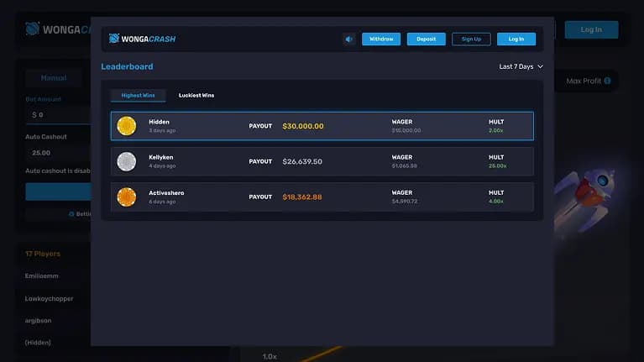Click the background WongaCrash logo at top left
644x362 pixels.
tap(57, 29)
